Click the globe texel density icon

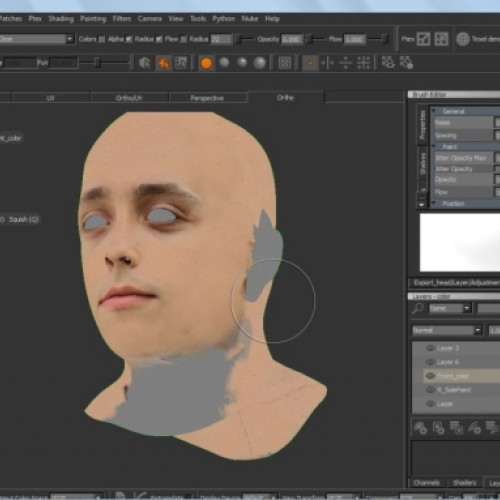tap(463, 39)
